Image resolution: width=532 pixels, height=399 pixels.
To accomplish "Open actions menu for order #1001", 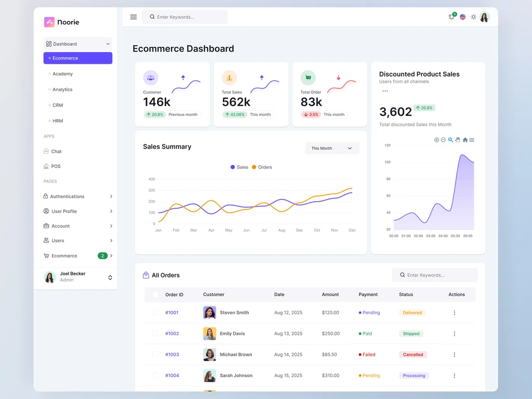I will pos(454,312).
